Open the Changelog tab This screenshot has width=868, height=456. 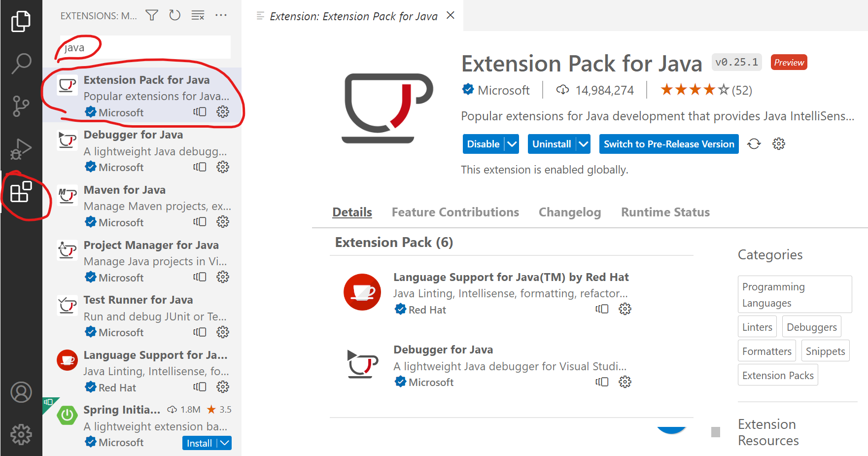570,212
